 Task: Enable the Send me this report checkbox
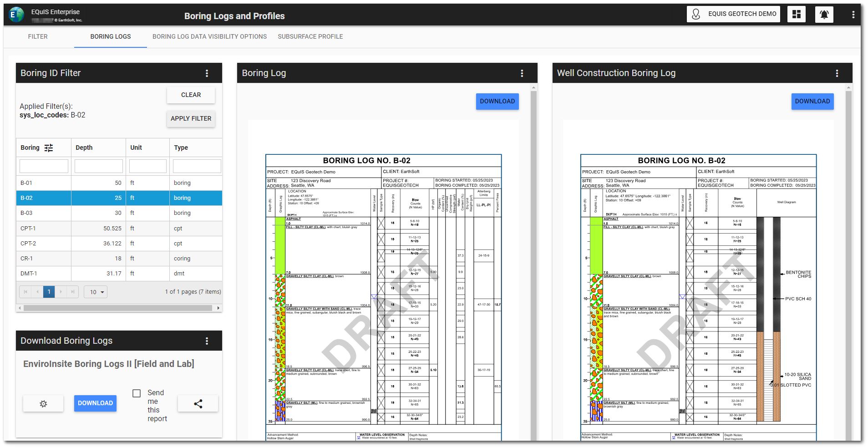point(137,393)
